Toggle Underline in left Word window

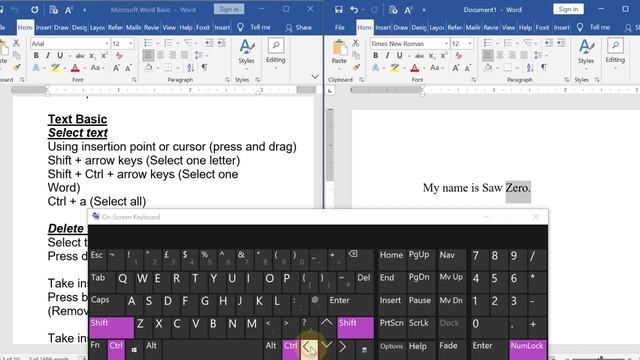(60, 56)
